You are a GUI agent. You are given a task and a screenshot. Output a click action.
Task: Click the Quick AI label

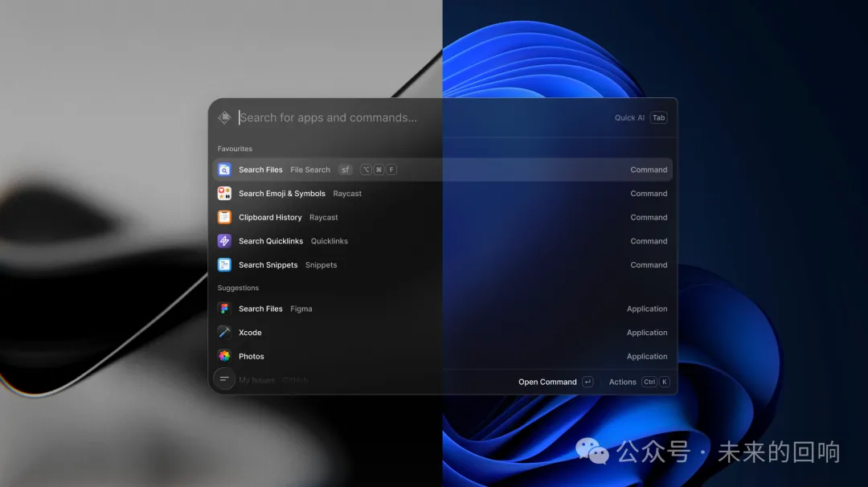coord(629,118)
